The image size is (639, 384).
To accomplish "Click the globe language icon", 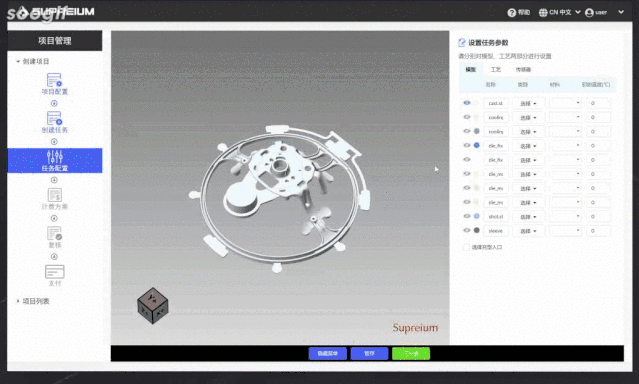I will [x=543, y=13].
